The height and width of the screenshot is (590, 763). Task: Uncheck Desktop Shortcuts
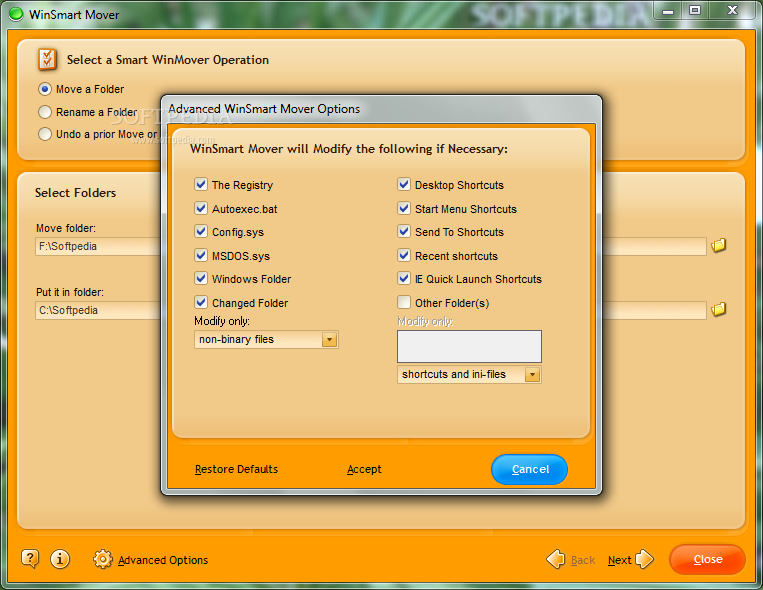403,184
